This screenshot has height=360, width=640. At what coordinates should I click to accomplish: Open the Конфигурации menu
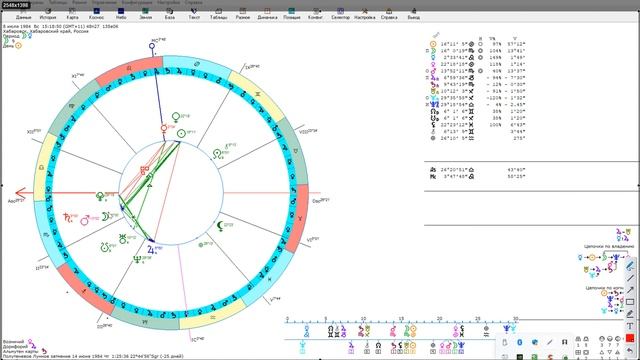click(137, 2)
